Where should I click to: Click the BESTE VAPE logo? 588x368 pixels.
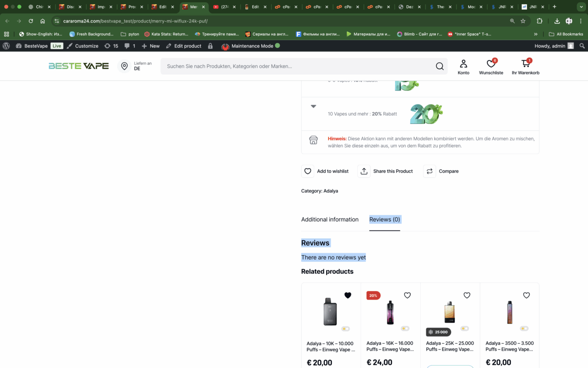click(x=79, y=66)
